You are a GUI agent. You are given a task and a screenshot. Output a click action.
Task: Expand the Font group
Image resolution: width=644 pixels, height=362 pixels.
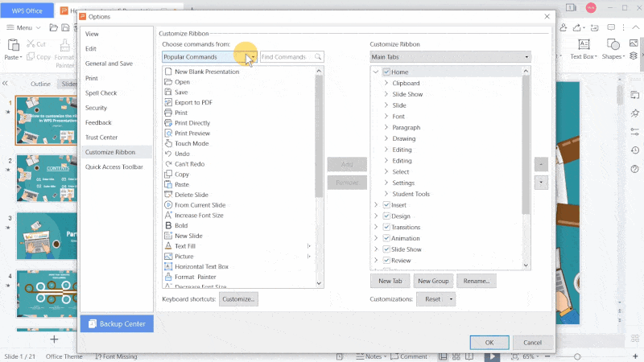click(x=386, y=116)
